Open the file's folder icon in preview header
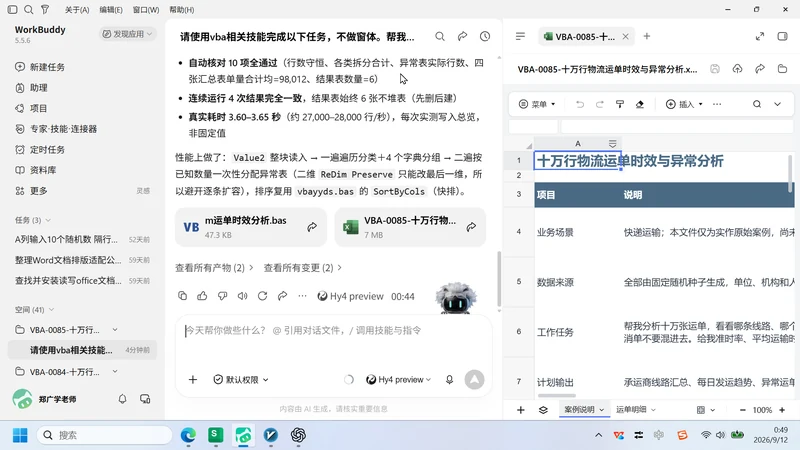 [782, 69]
